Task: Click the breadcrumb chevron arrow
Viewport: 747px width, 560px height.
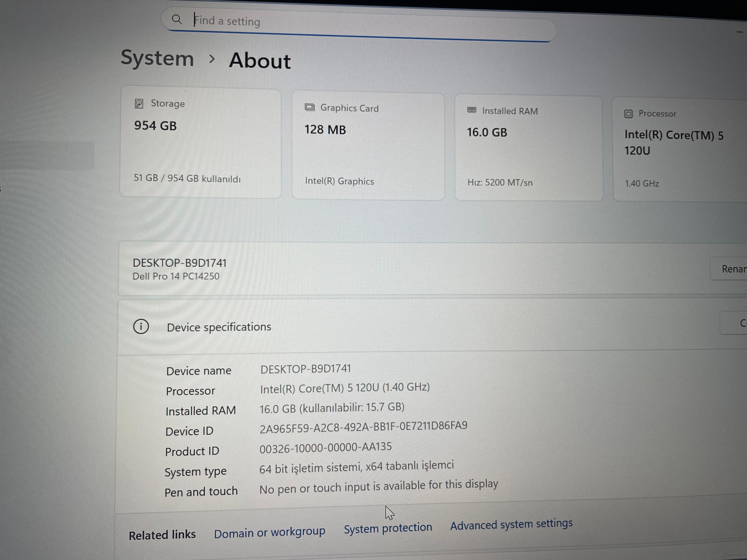Action: [212, 59]
